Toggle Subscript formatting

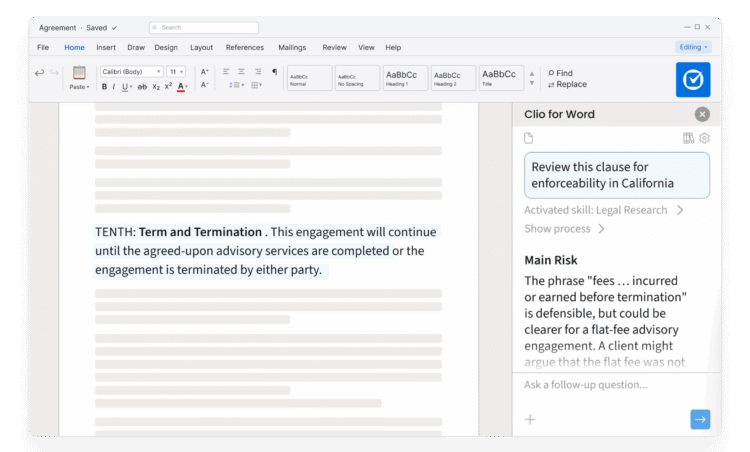pos(156,87)
